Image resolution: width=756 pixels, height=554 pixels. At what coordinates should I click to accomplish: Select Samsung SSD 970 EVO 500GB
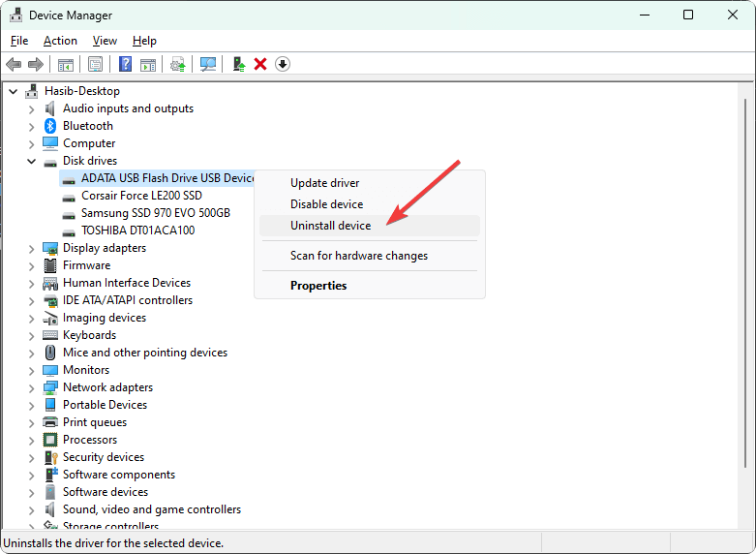[156, 213]
